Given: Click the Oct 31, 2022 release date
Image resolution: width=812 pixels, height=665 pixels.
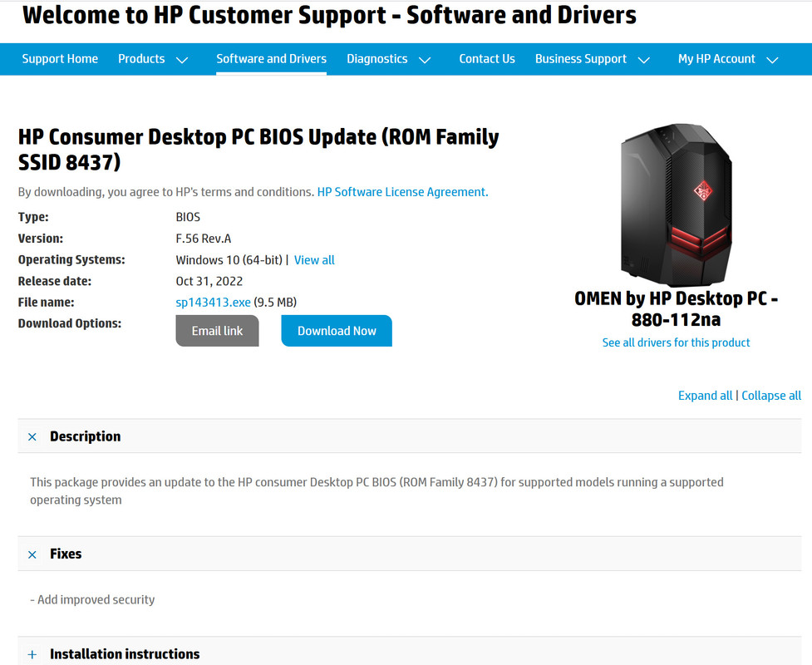Looking at the screenshot, I should pyautogui.click(x=209, y=281).
